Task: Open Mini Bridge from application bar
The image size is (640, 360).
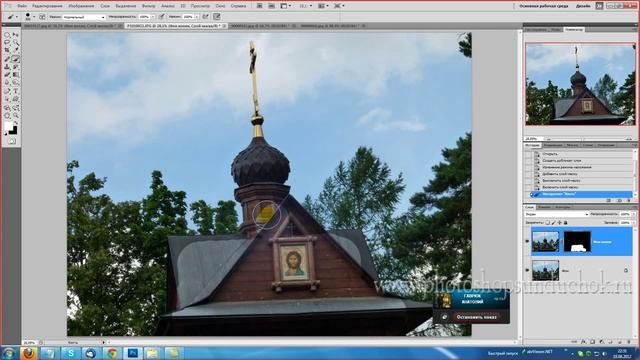Action: pyautogui.click(x=271, y=6)
